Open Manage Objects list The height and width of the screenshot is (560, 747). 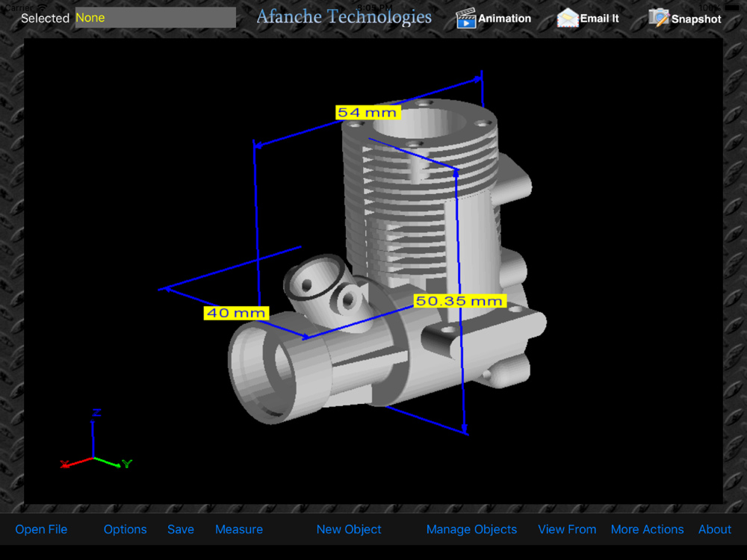471,529
